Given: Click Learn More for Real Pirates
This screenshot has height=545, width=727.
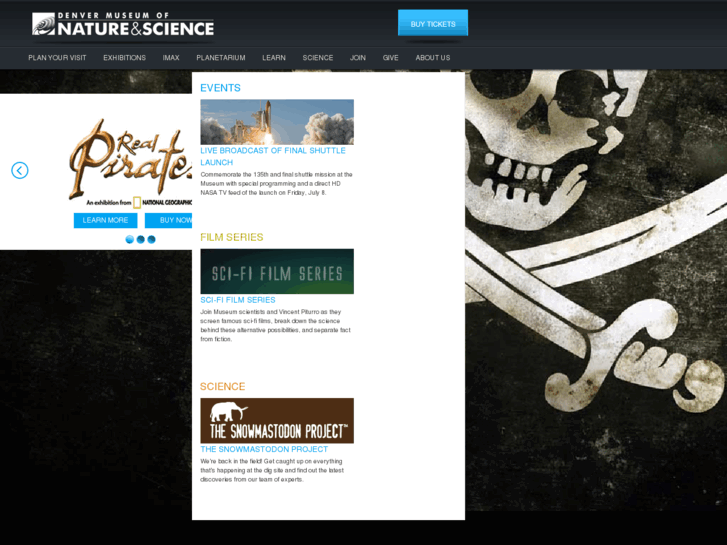Looking at the screenshot, I should pos(105,220).
